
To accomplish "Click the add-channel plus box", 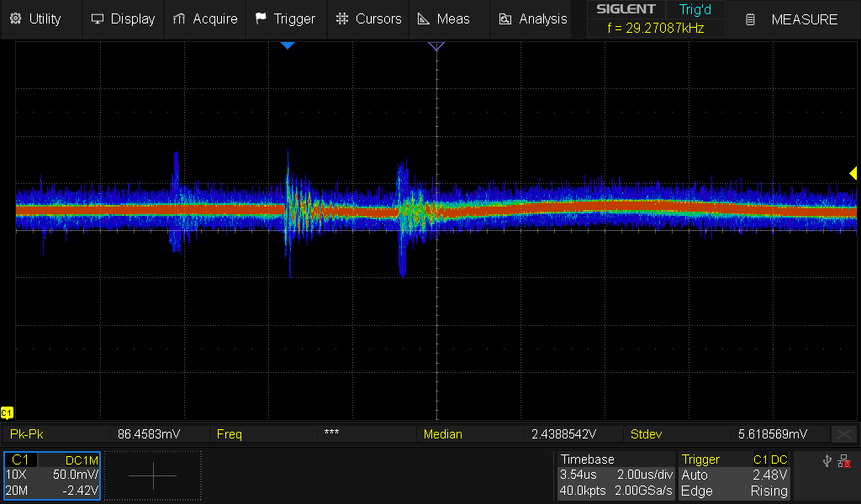I will point(153,475).
